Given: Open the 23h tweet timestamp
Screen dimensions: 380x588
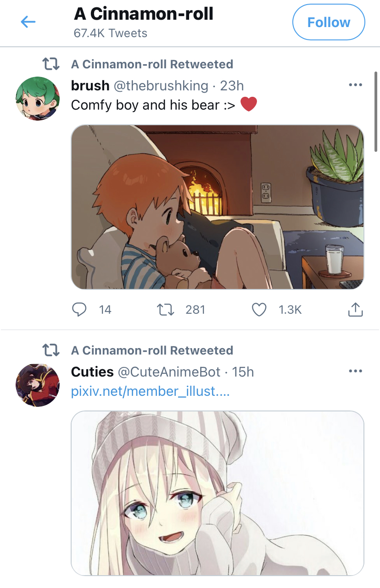Looking at the screenshot, I should [232, 85].
